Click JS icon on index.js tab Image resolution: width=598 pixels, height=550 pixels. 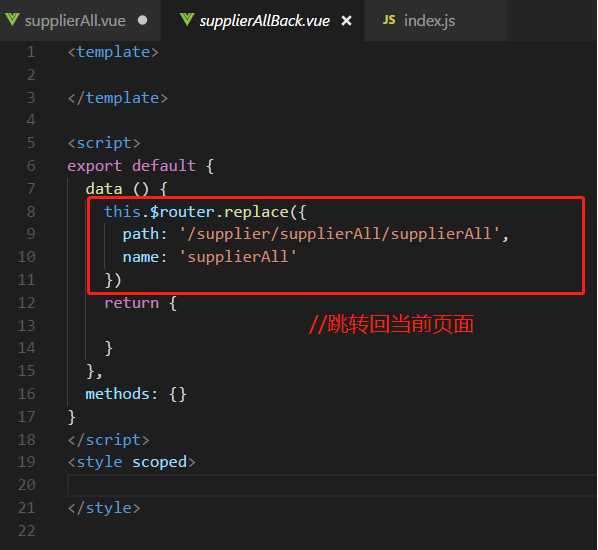[389, 19]
